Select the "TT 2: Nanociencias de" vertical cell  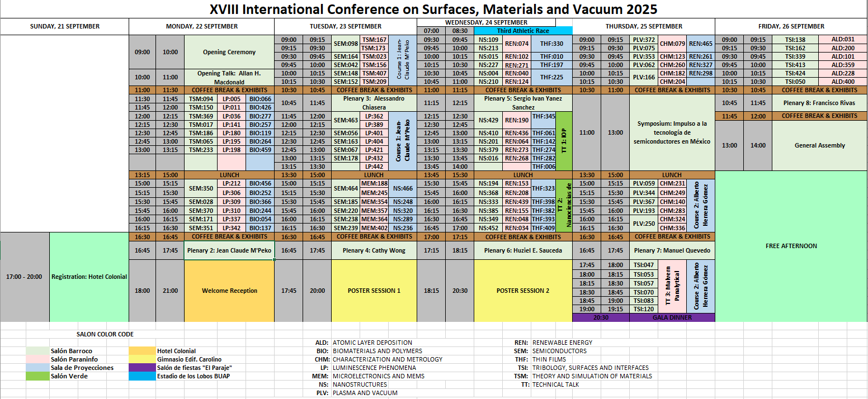[x=564, y=205]
